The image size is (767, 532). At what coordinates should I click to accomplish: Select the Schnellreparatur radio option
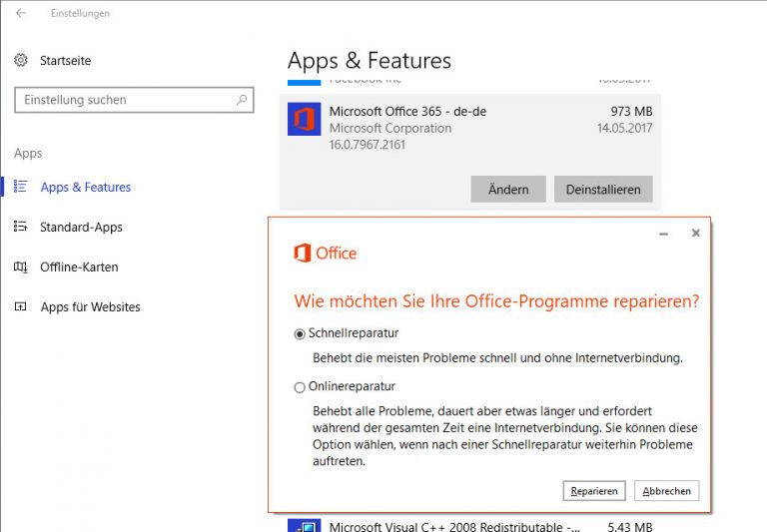[x=300, y=334]
